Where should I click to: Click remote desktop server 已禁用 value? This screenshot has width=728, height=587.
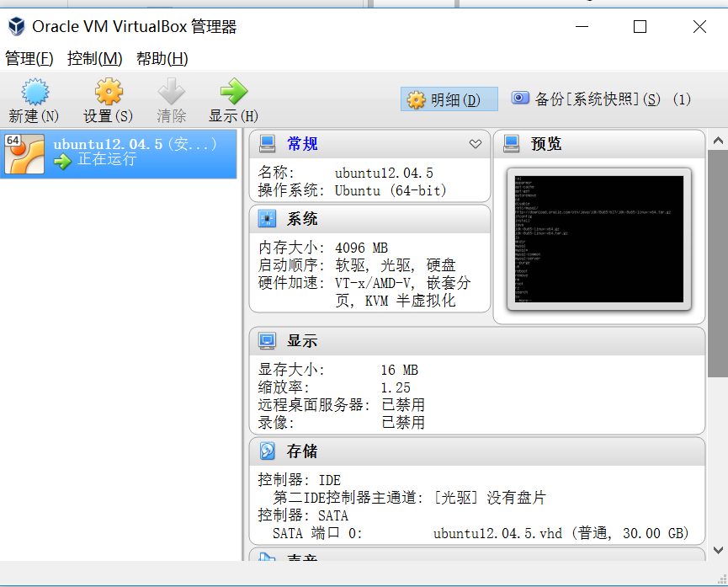403,405
